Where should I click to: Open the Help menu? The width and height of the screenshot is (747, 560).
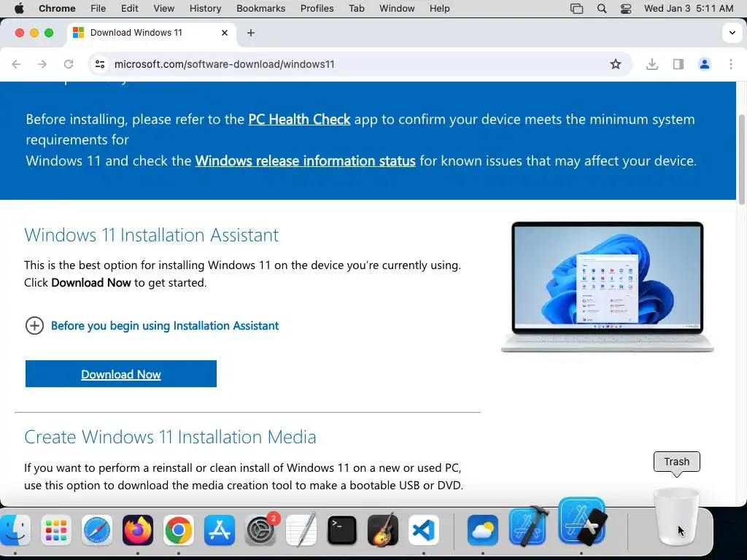click(x=439, y=9)
